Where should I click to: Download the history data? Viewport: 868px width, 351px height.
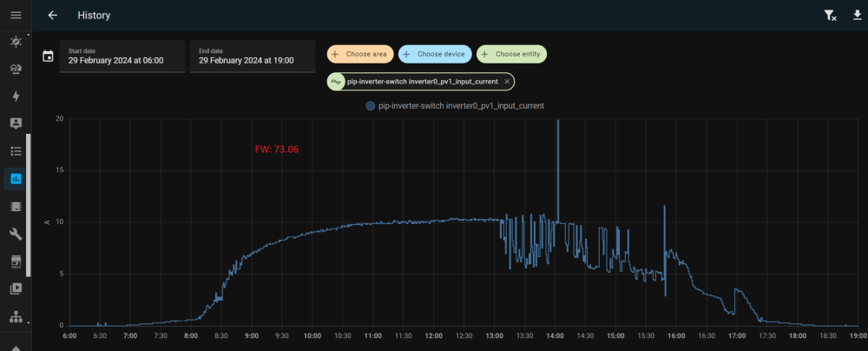tap(857, 15)
